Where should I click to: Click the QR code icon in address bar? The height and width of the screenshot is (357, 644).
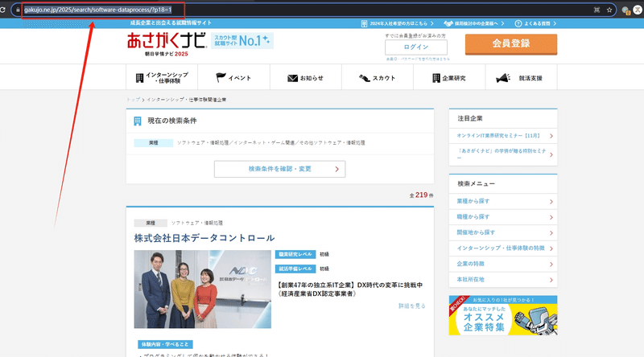click(597, 10)
